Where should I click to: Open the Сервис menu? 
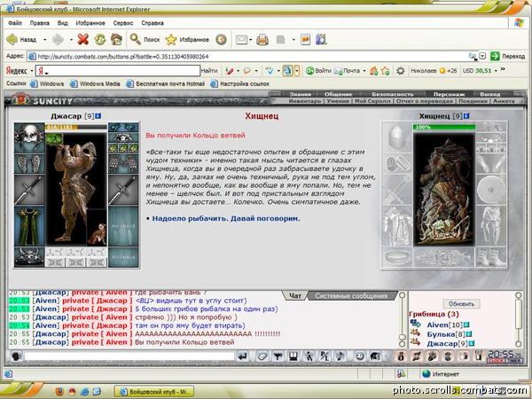tap(123, 23)
